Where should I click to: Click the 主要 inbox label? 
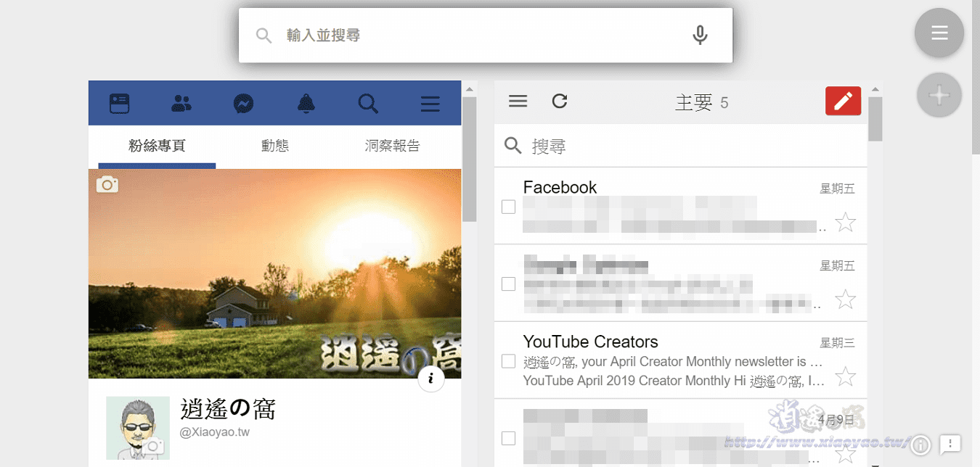(x=694, y=103)
